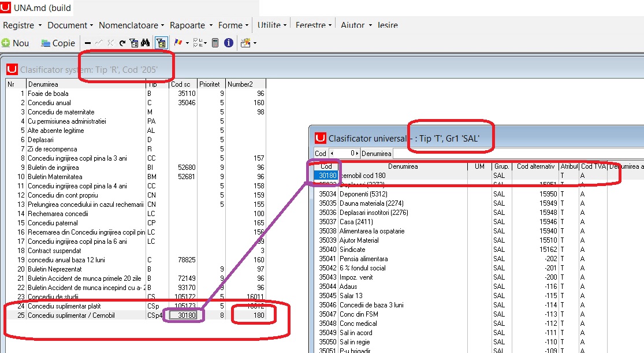This screenshot has height=353, width=644.
Task: Click the Cod number field in Clasificator universal
Action: (x=344, y=154)
